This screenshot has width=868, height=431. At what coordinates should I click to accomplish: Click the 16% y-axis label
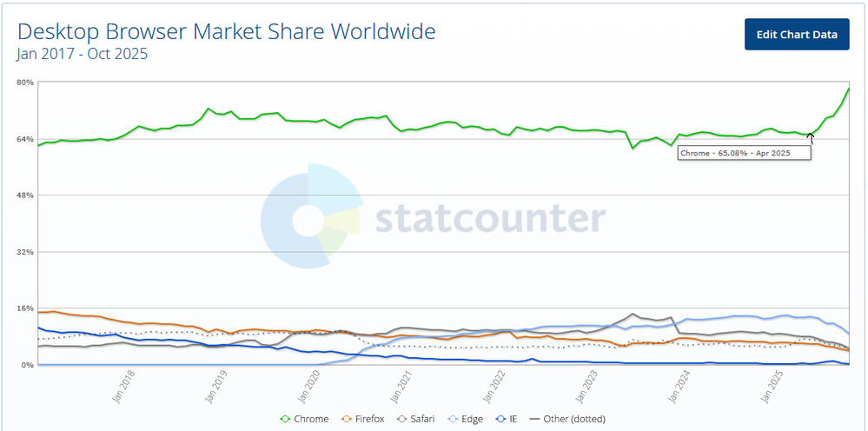point(23,308)
